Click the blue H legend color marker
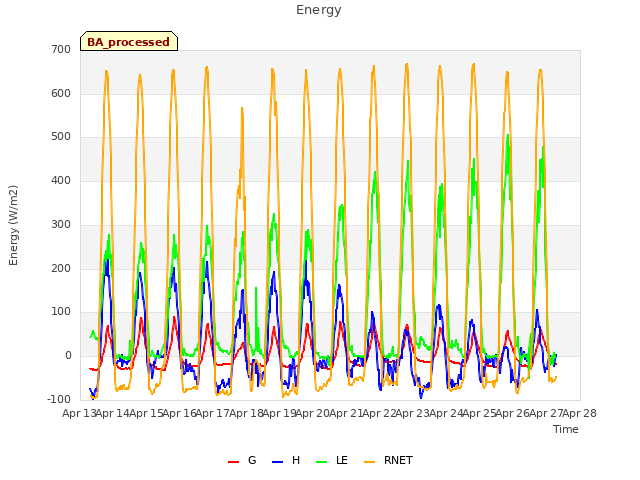The width and height of the screenshot is (640, 480). (278, 462)
